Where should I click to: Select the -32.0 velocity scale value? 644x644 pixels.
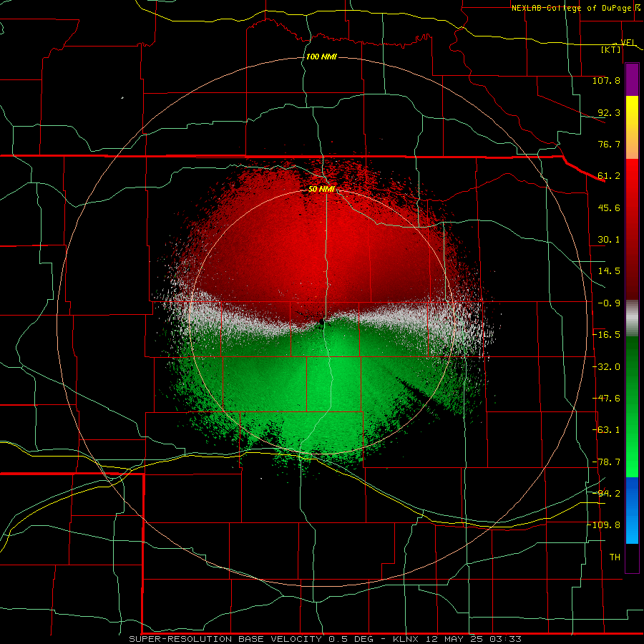(606, 367)
